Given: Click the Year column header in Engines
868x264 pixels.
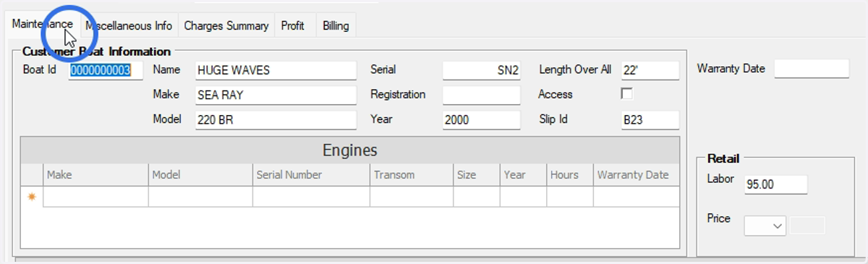Looking at the screenshot, I should pyautogui.click(x=523, y=175).
